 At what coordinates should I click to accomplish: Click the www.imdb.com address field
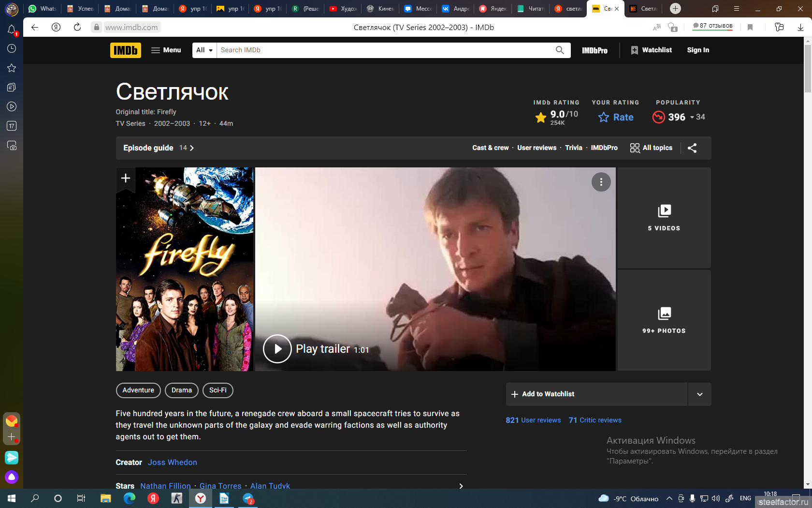coord(131,28)
